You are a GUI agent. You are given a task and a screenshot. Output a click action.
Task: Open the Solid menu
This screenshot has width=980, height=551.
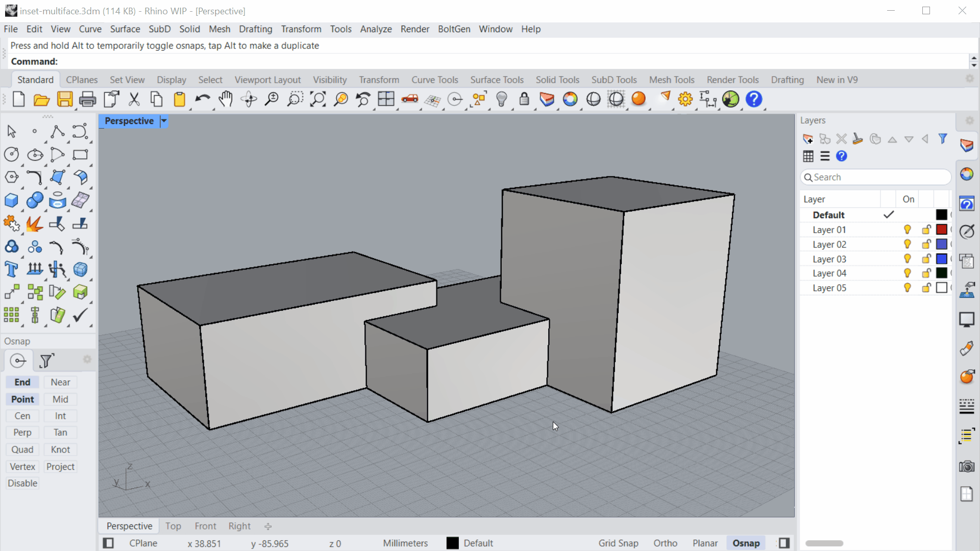189,29
